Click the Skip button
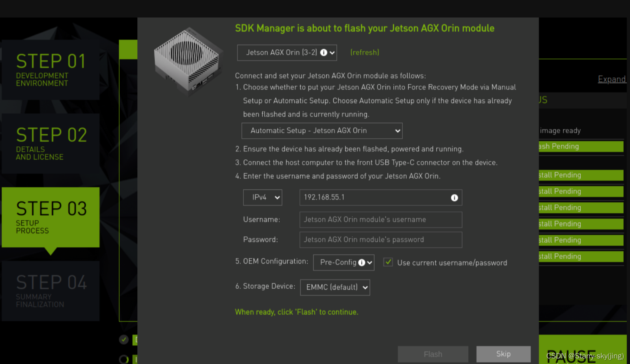Screen dimensions: 630x364 [x=503, y=354]
